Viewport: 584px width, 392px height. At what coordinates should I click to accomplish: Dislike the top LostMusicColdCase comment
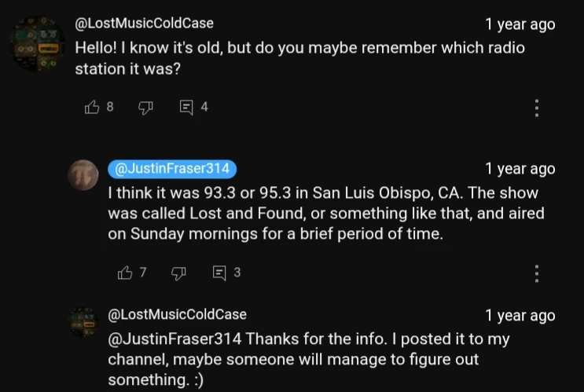click(x=145, y=108)
